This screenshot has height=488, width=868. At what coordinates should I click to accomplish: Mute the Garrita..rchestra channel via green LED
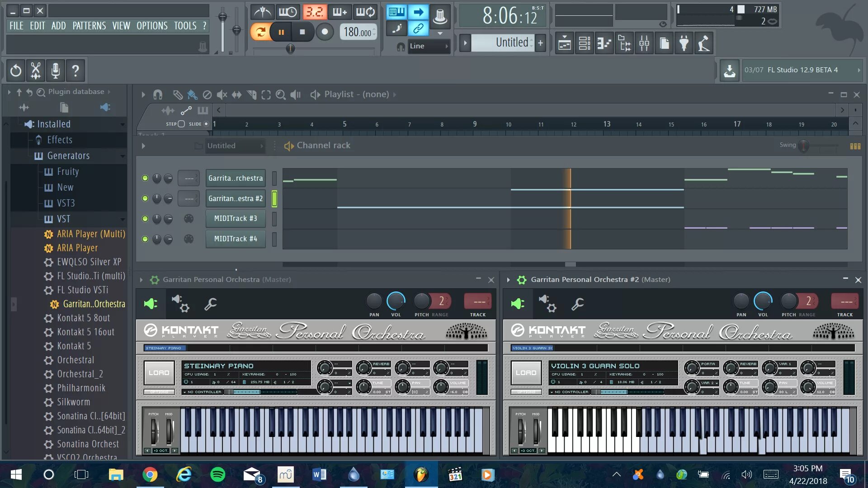pos(145,178)
